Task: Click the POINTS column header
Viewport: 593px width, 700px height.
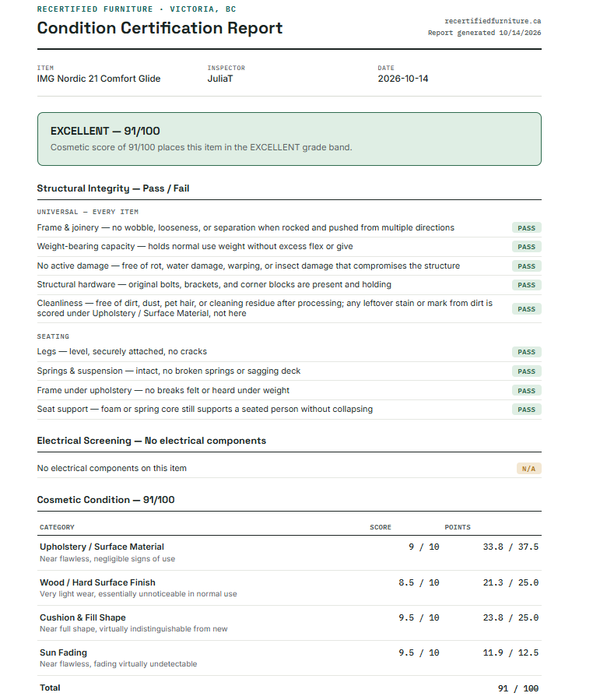Action: [x=458, y=527]
